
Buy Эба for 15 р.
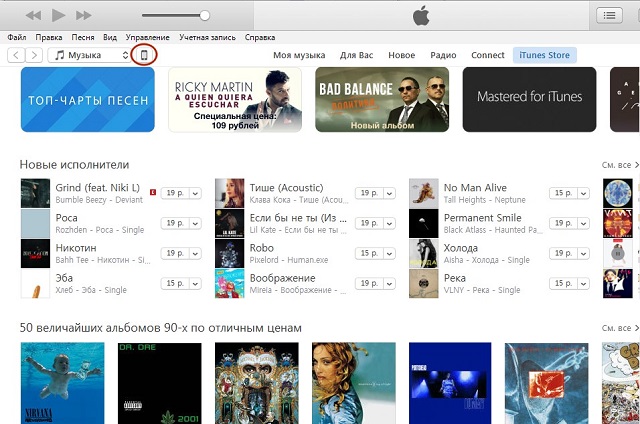175,283
